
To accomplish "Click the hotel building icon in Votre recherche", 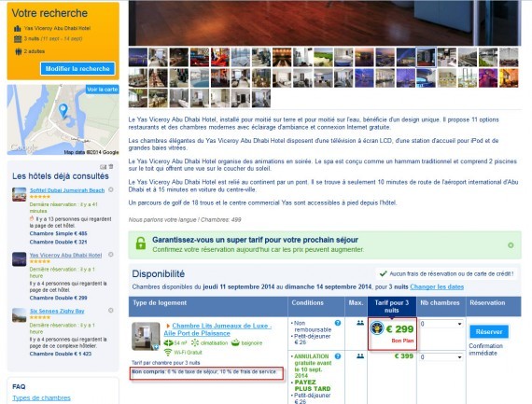I will point(18,29).
